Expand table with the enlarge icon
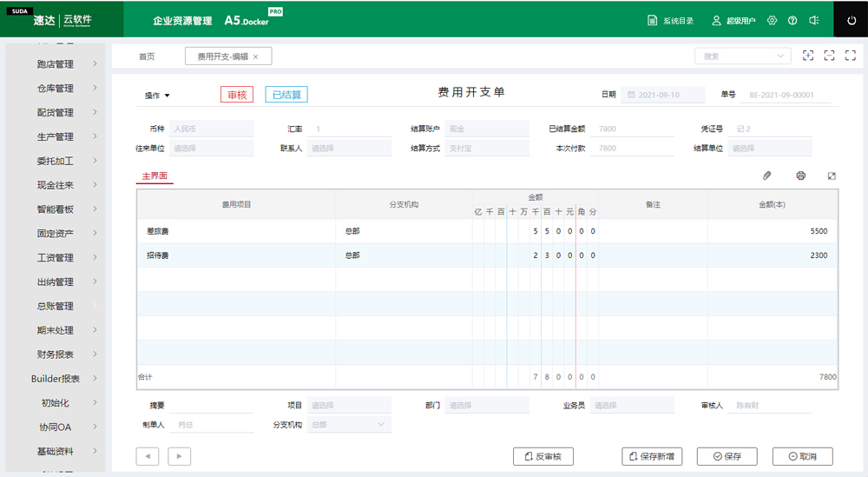Viewport: 868px width, 477px height. tap(832, 176)
